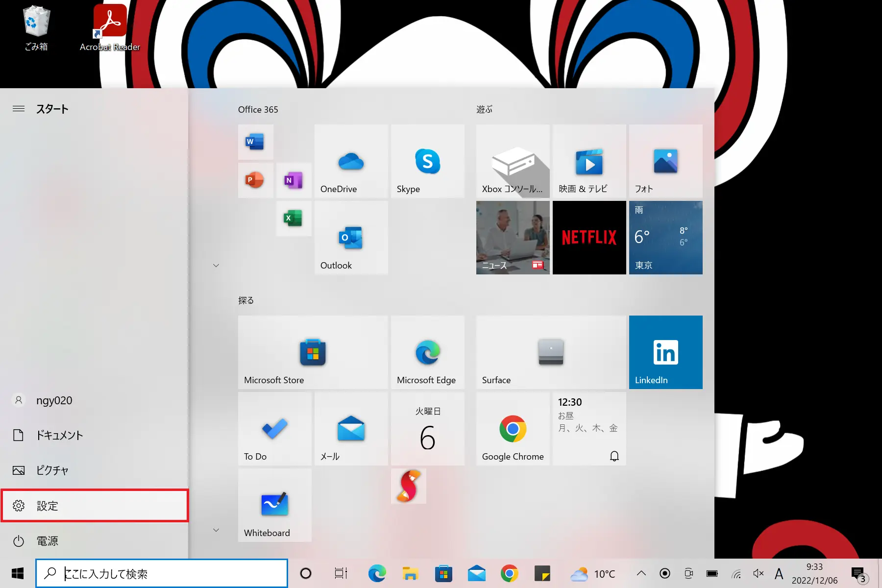Open Sticky Notes from the taskbar

point(542,573)
